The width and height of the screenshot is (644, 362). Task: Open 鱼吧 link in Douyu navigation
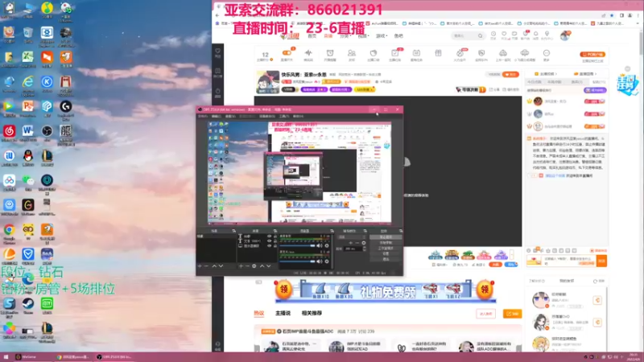398,35
